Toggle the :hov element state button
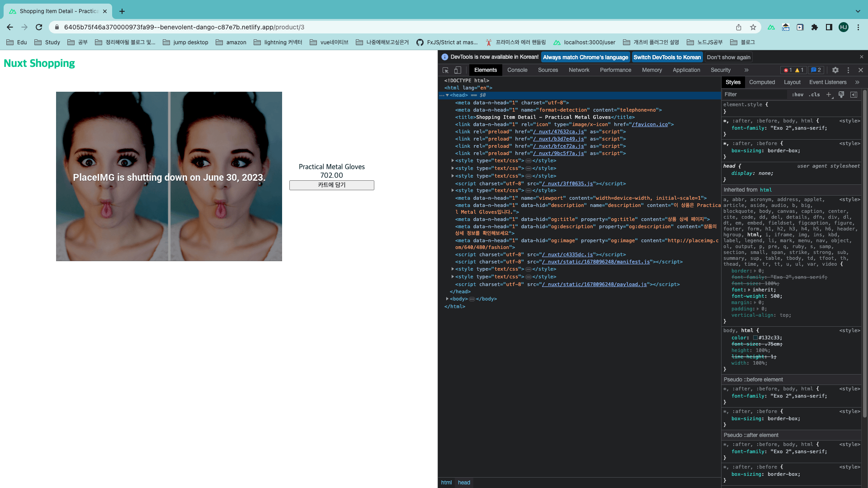 (x=798, y=94)
